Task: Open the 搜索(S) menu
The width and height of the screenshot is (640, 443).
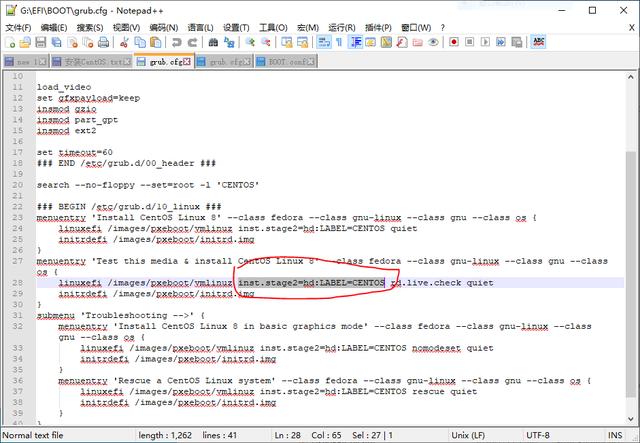Action: [90, 28]
